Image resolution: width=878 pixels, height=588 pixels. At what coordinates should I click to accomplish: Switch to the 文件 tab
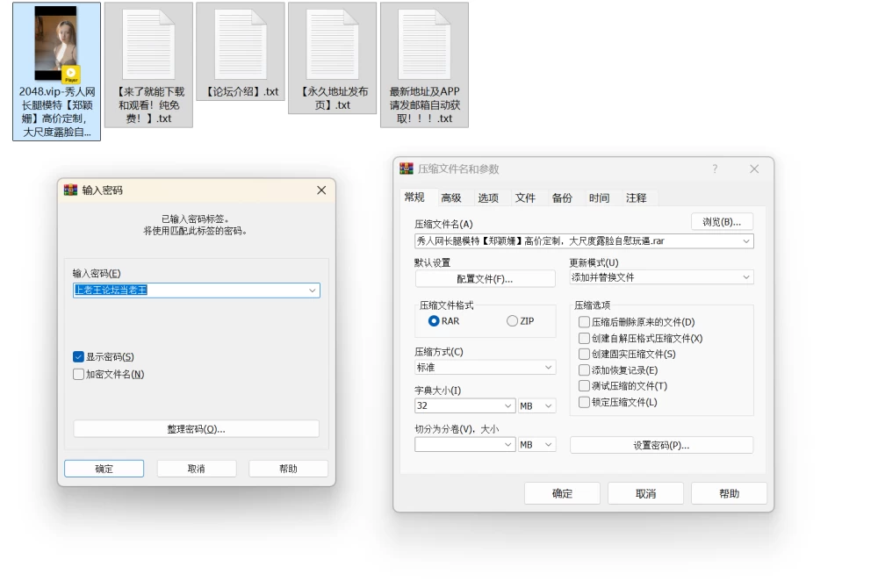click(525, 198)
